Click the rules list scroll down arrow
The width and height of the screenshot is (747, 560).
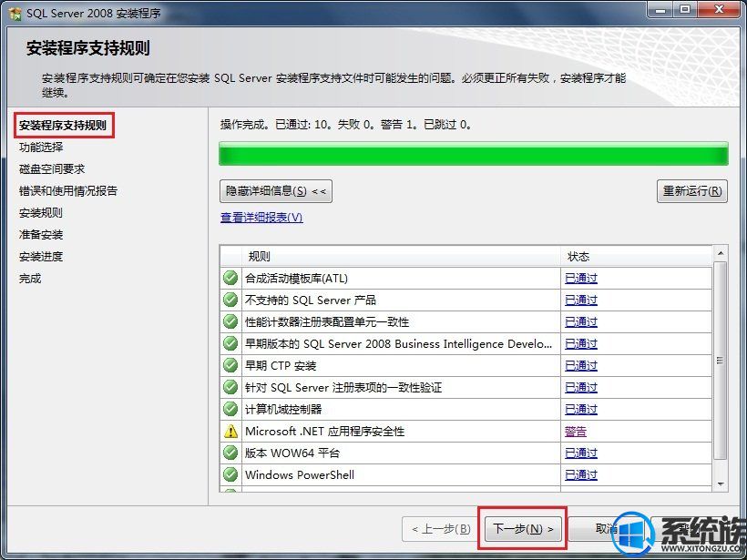720,484
